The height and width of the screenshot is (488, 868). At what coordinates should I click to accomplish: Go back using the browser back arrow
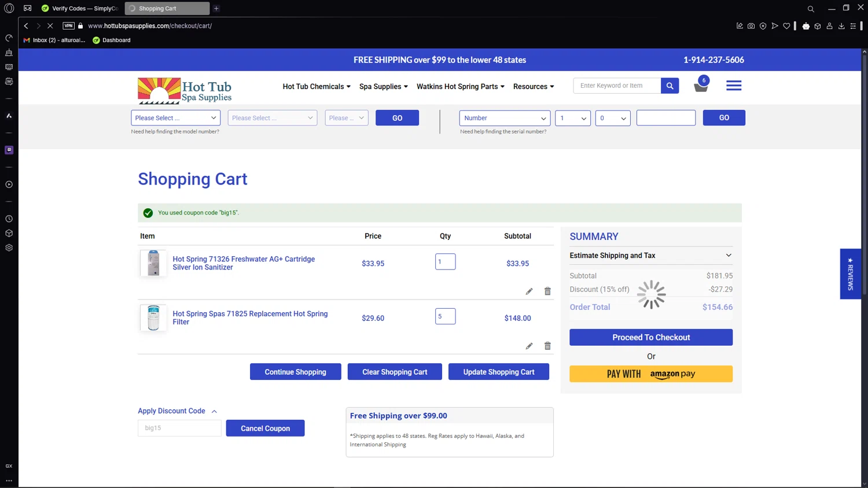[x=26, y=26]
